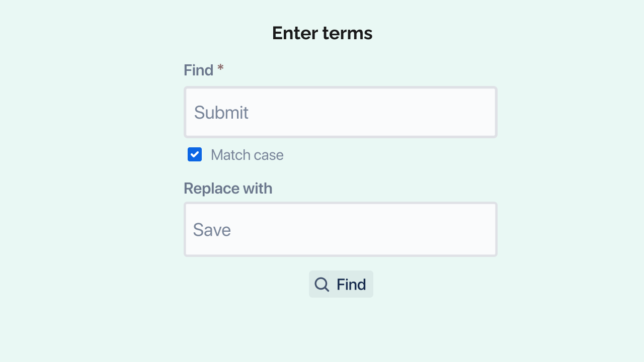Viewport: 644px width, 362px height.
Task: Click empty right side of Replace with field
Action: [x=428, y=229]
